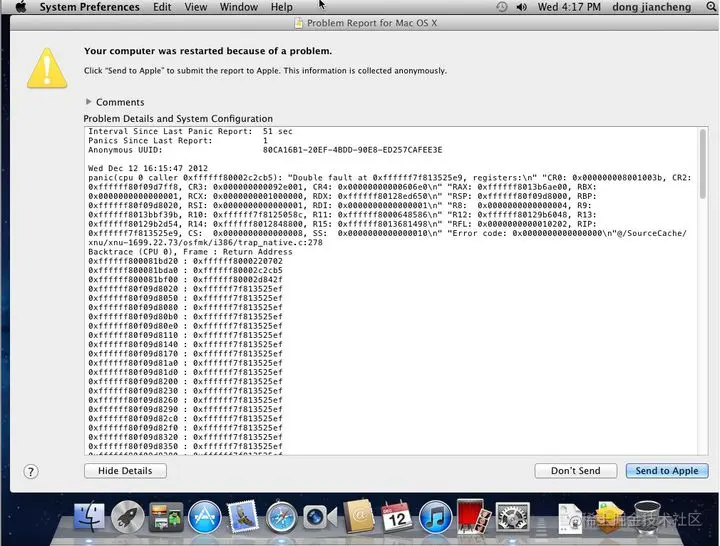The height and width of the screenshot is (546, 720).
Task: Click the Send to Apple button
Action: (667, 471)
